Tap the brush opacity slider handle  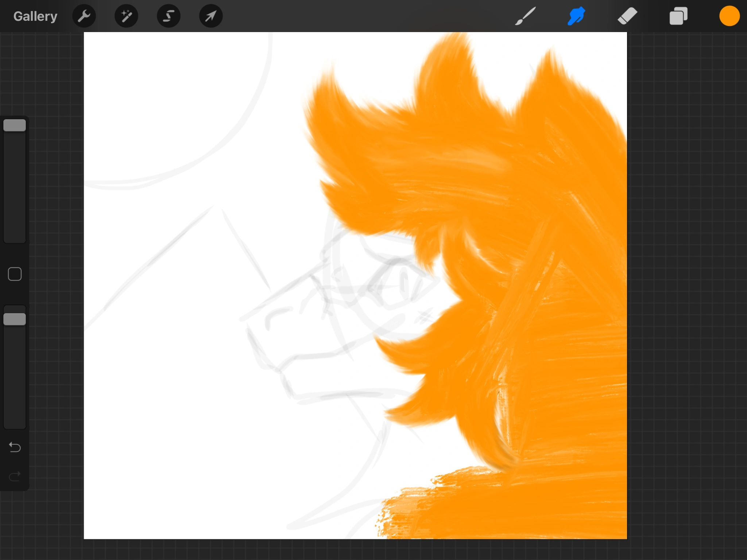click(x=15, y=318)
